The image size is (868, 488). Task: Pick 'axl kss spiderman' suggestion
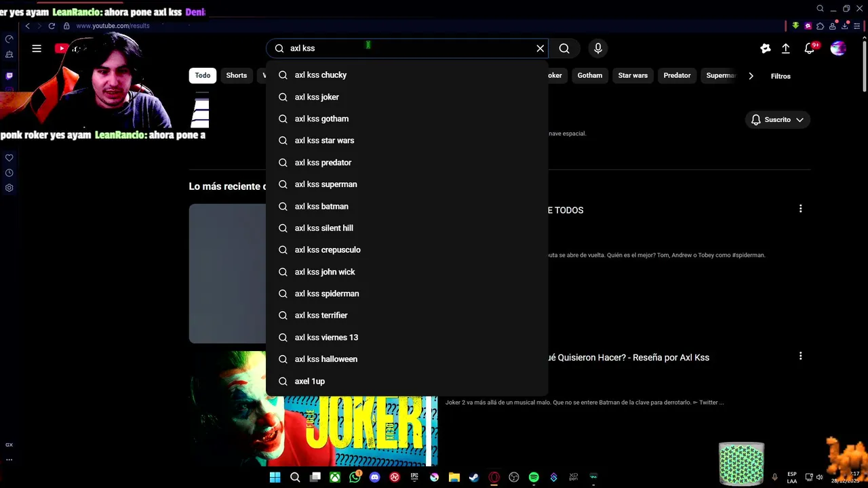pyautogui.click(x=407, y=293)
